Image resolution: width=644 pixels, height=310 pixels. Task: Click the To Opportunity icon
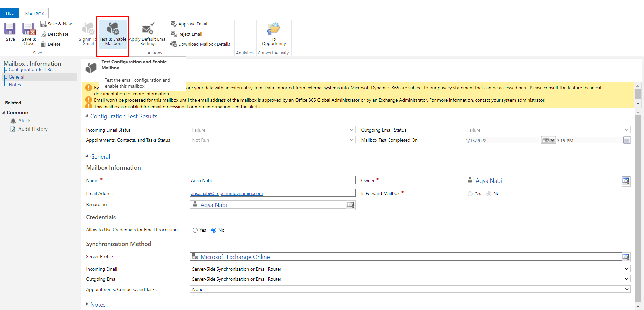click(x=274, y=29)
